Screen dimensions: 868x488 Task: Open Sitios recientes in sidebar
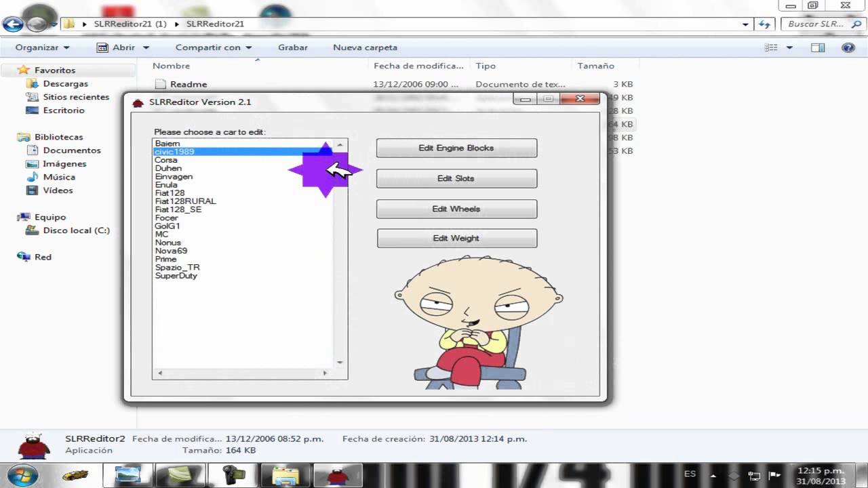click(76, 97)
